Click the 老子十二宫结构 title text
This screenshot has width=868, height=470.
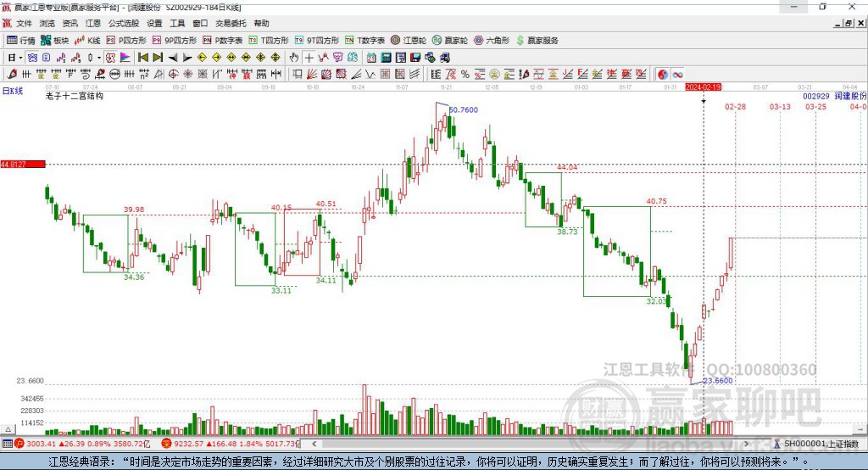(x=75, y=96)
